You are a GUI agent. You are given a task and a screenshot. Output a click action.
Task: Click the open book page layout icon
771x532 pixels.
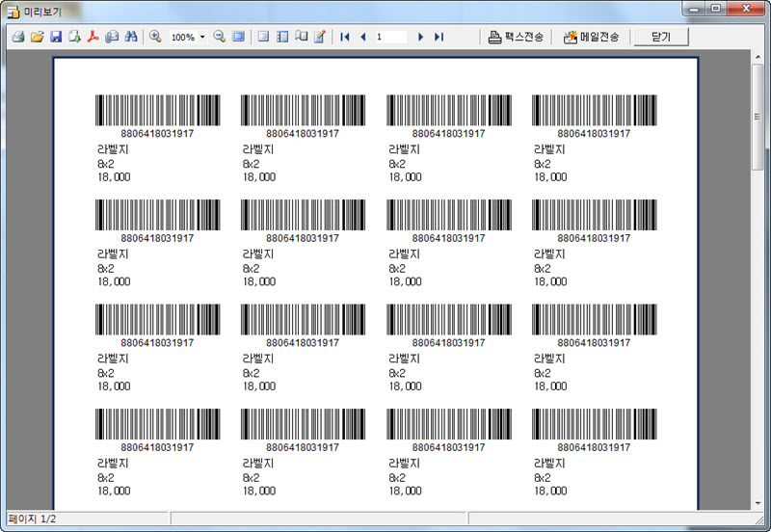coord(301,37)
